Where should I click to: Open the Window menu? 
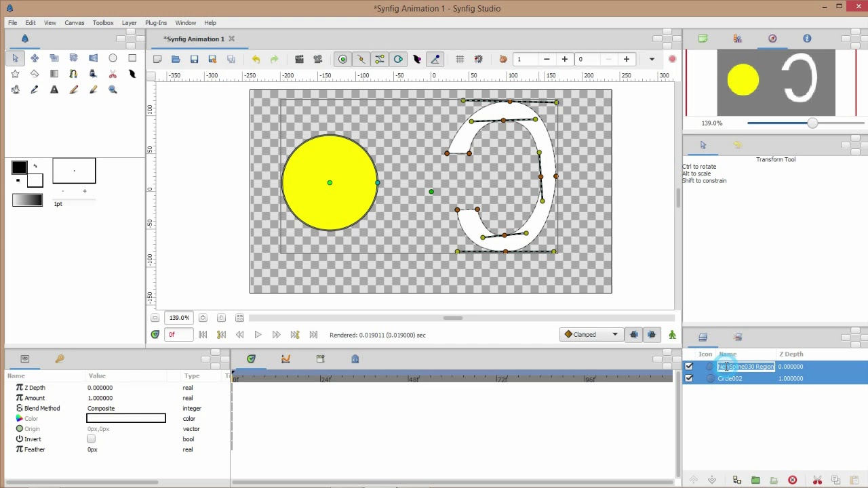[x=186, y=22]
